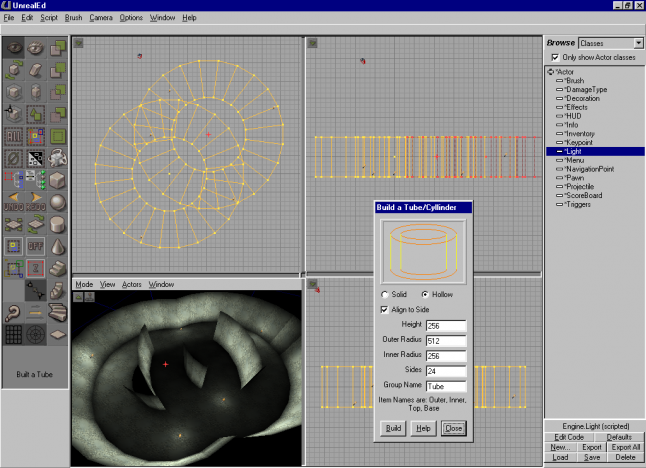Uncheck Only show Actor classes

555,58
